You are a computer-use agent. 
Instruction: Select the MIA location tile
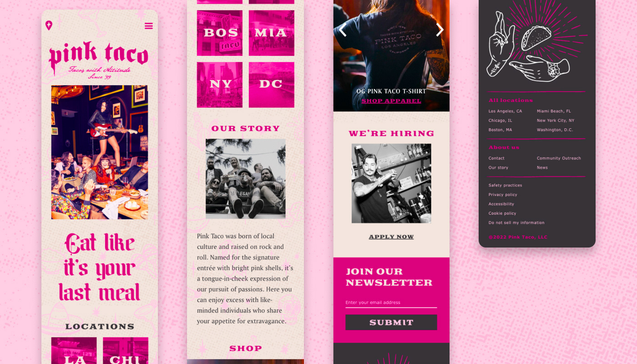[x=271, y=33]
